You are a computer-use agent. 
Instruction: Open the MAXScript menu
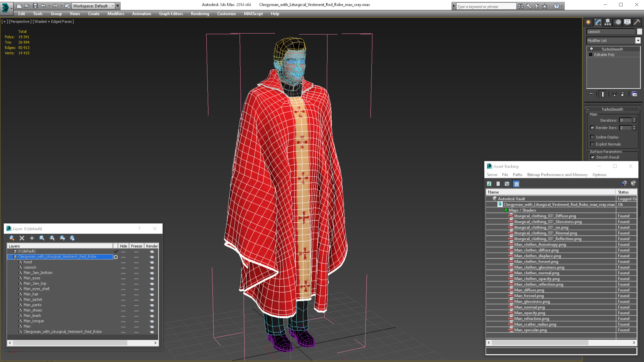[253, 14]
